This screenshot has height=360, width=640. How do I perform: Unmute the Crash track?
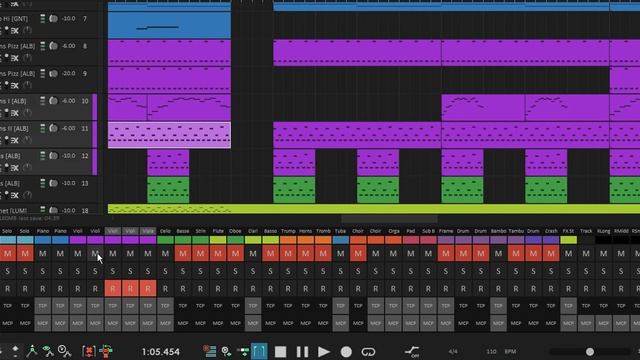(x=551, y=254)
